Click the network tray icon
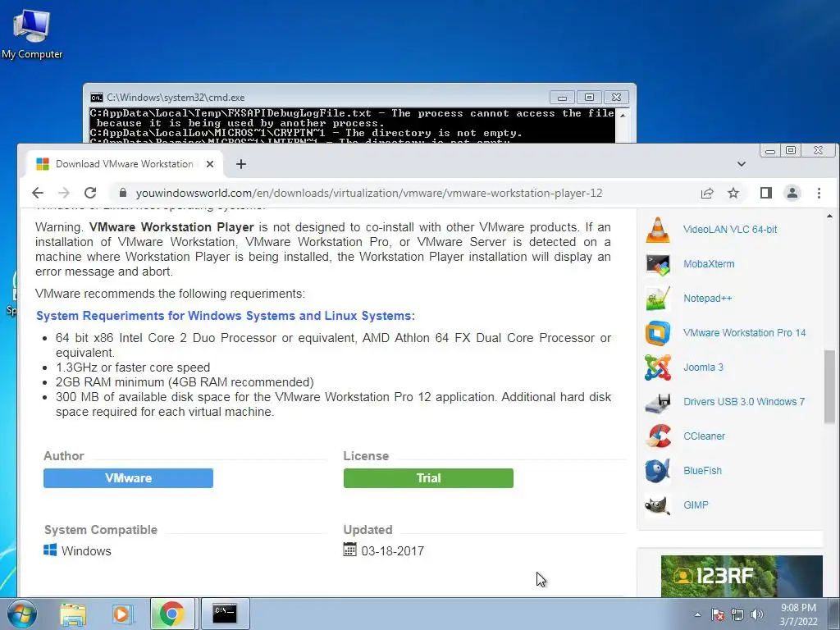This screenshot has width=840, height=630. click(x=737, y=614)
